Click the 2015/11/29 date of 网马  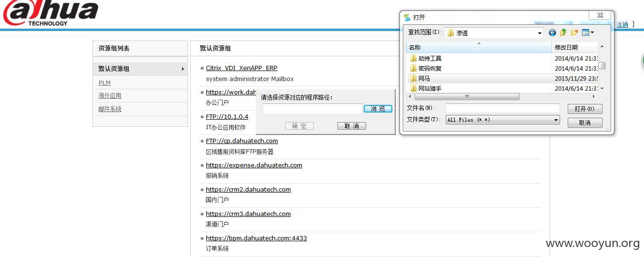(x=576, y=78)
